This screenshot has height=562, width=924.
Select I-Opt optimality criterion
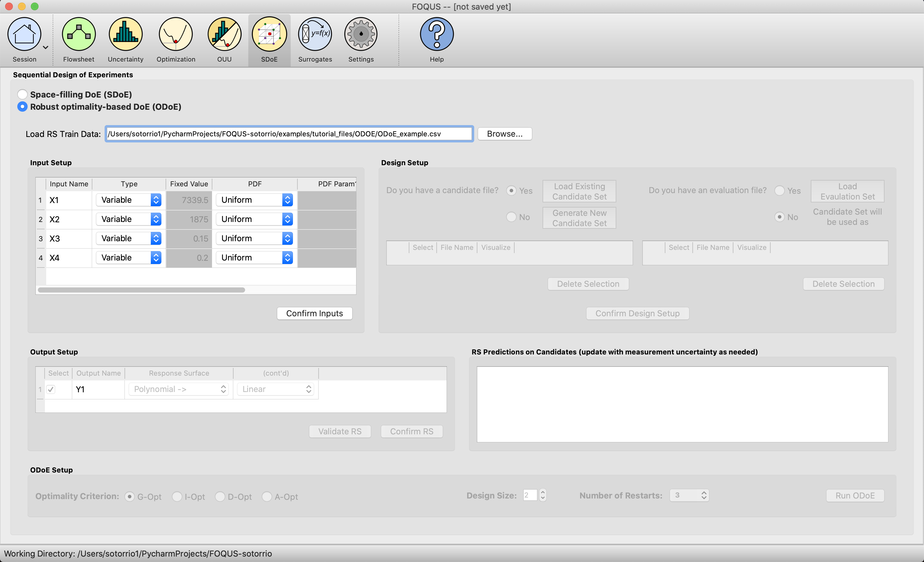pyautogui.click(x=177, y=496)
